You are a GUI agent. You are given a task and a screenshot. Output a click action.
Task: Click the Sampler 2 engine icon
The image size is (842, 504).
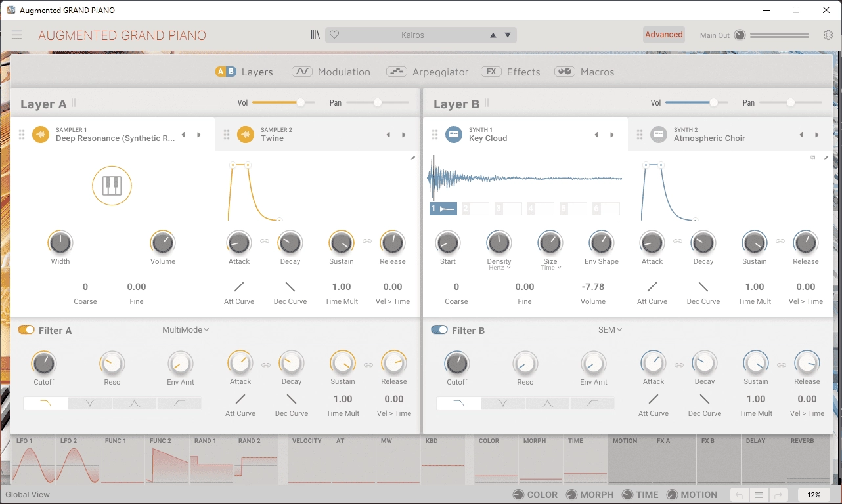[246, 135]
